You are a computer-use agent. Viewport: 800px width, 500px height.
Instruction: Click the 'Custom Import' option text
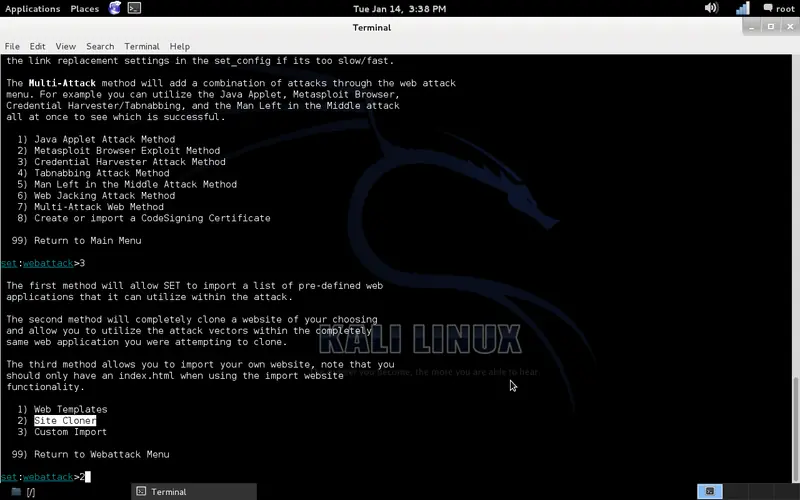pos(70,432)
